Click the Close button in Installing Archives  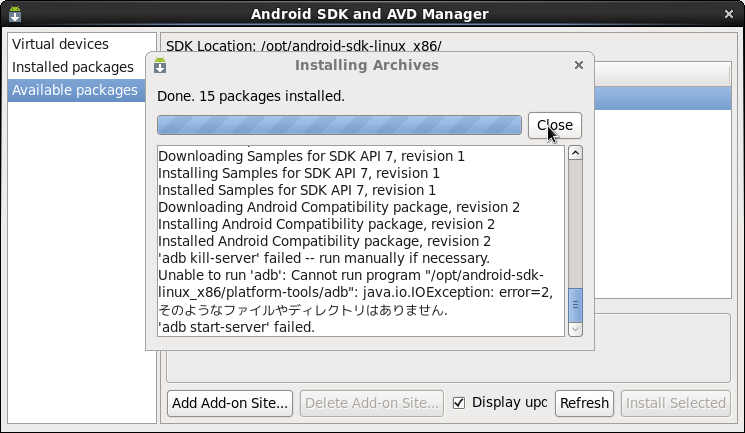pos(554,125)
